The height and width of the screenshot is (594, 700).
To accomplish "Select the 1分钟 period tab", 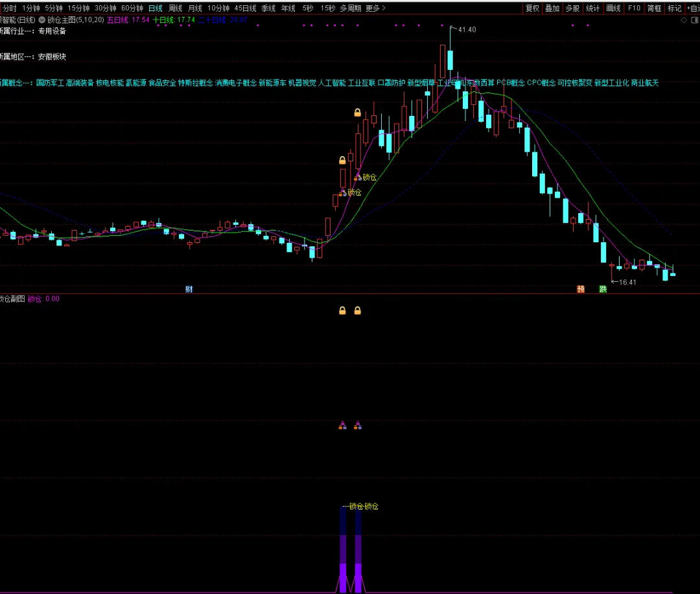I will click(x=31, y=8).
